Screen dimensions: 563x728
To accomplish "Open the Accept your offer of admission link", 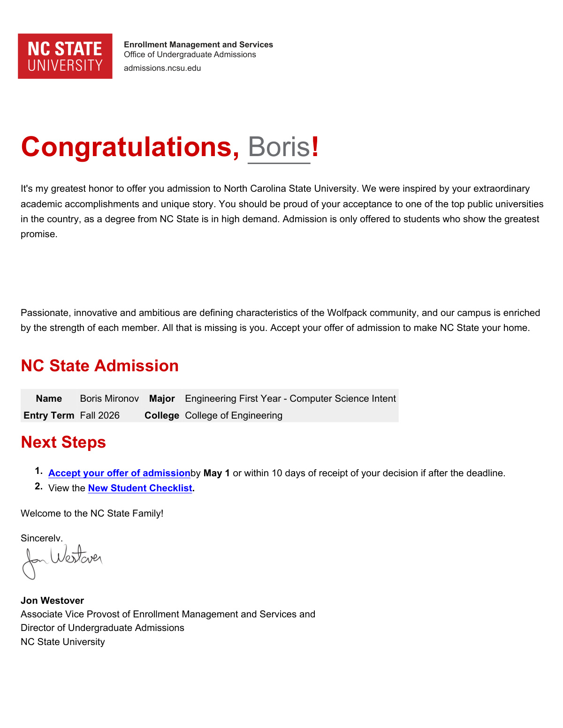I will point(119,473).
